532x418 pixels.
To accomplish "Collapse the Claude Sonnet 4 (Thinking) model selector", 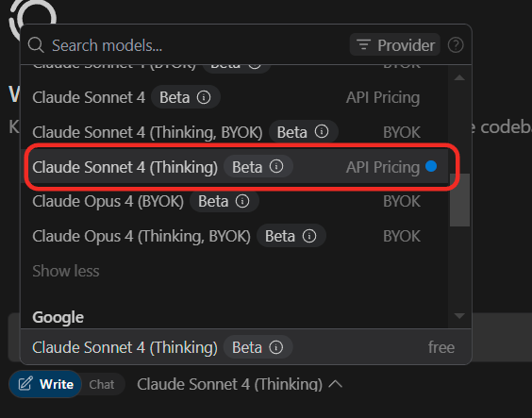I will click(240, 384).
